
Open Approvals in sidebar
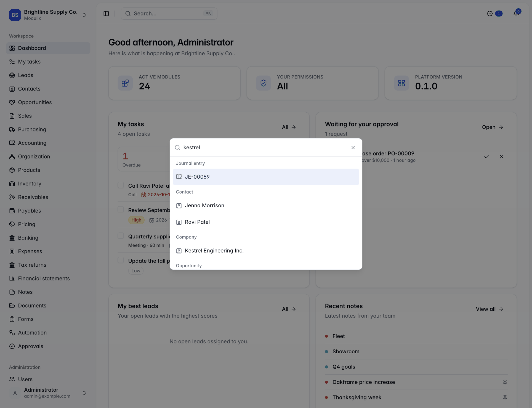click(48, 346)
